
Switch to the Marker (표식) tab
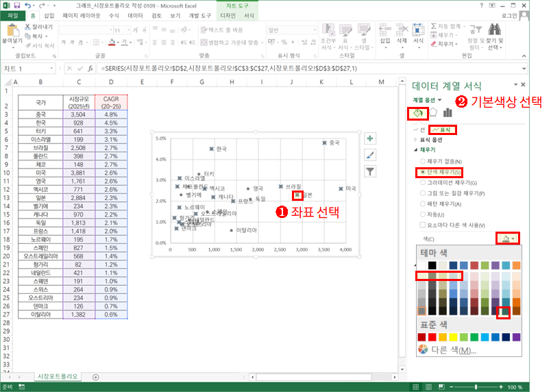(x=443, y=130)
